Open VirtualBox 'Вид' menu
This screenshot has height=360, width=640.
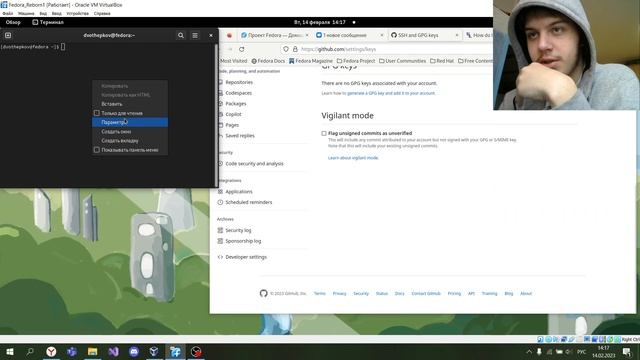(43, 13)
